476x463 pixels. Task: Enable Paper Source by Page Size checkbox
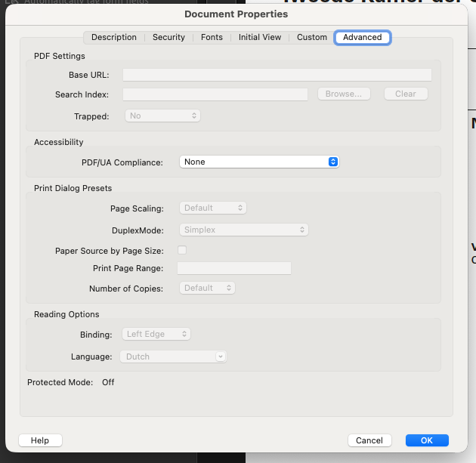pos(182,250)
